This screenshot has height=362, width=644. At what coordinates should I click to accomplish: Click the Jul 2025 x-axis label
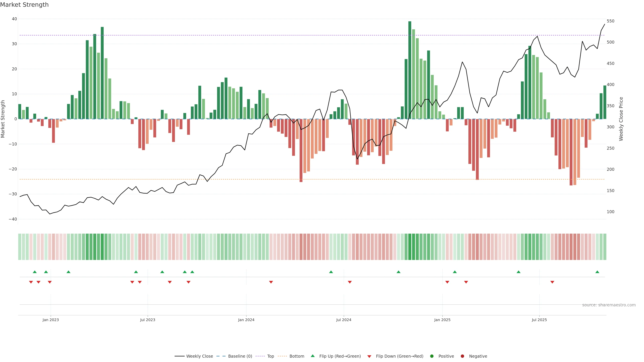(x=539, y=320)
